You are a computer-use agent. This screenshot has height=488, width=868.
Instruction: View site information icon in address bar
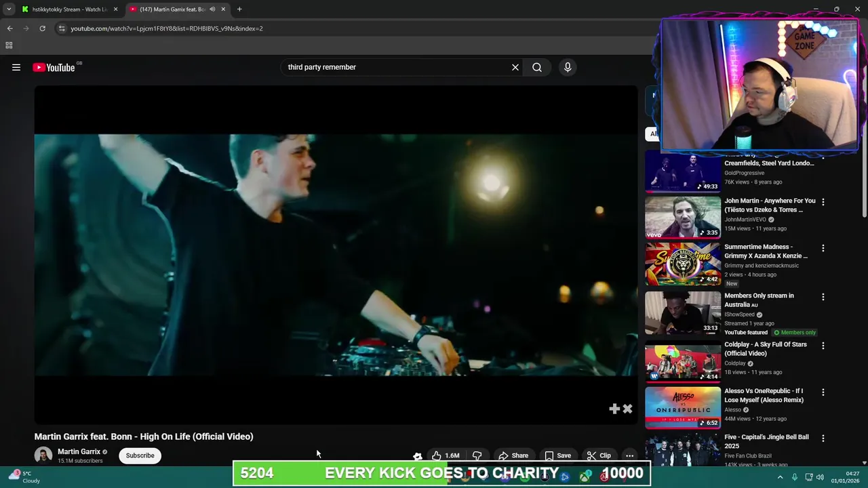click(62, 28)
